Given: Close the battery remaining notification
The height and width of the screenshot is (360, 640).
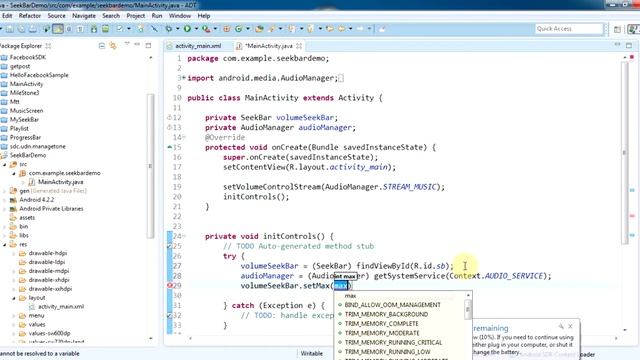Looking at the screenshot, I should tap(570, 327).
